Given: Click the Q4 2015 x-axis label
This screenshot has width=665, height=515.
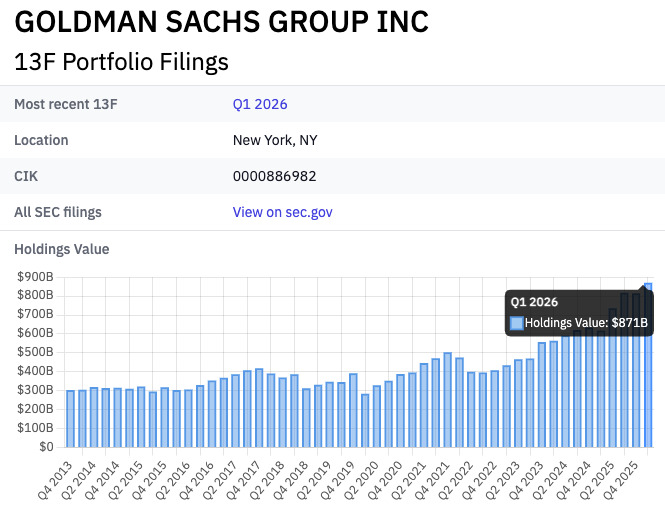Looking at the screenshot, I should 149,480.
